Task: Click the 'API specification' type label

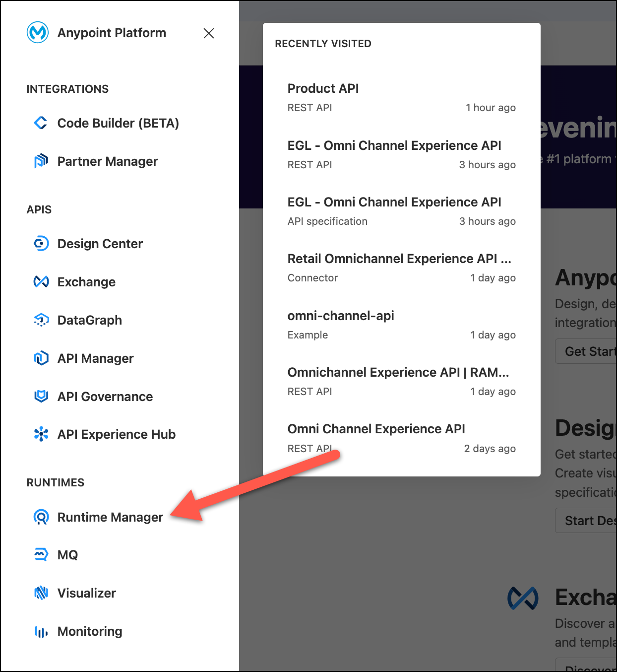Action: click(x=327, y=221)
